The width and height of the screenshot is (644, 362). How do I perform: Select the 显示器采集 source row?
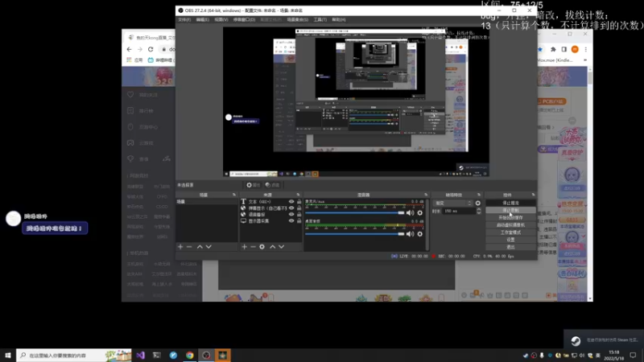(x=270, y=220)
